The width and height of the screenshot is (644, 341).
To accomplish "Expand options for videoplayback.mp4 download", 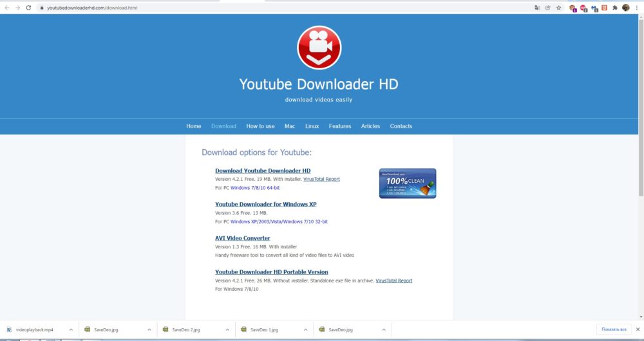I will pyautogui.click(x=70, y=329).
